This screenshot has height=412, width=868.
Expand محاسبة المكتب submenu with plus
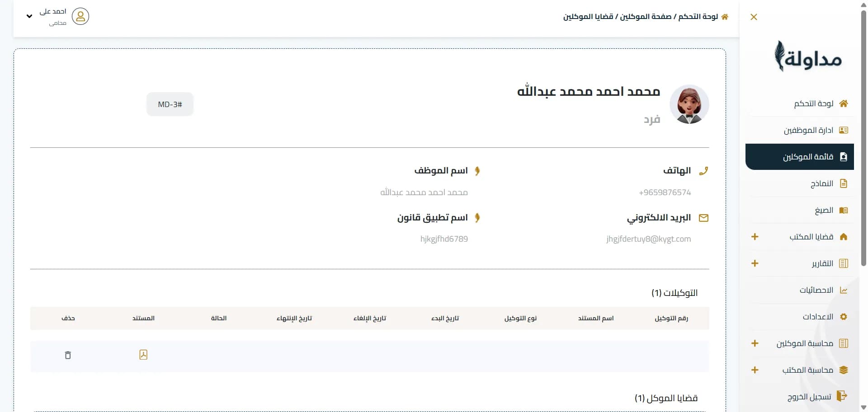pyautogui.click(x=755, y=370)
